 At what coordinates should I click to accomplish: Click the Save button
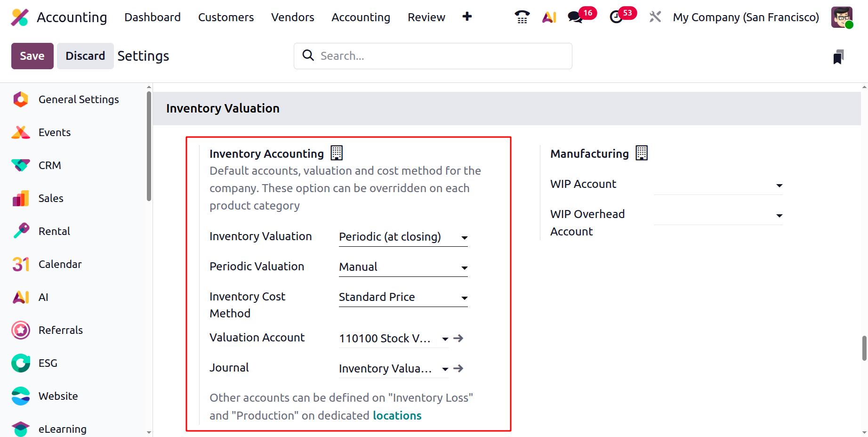point(32,56)
